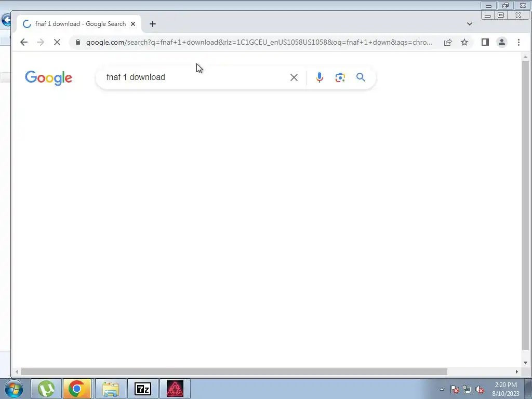532x399 pixels.
Task: Submit search with magnifier icon
Action: coord(361,77)
